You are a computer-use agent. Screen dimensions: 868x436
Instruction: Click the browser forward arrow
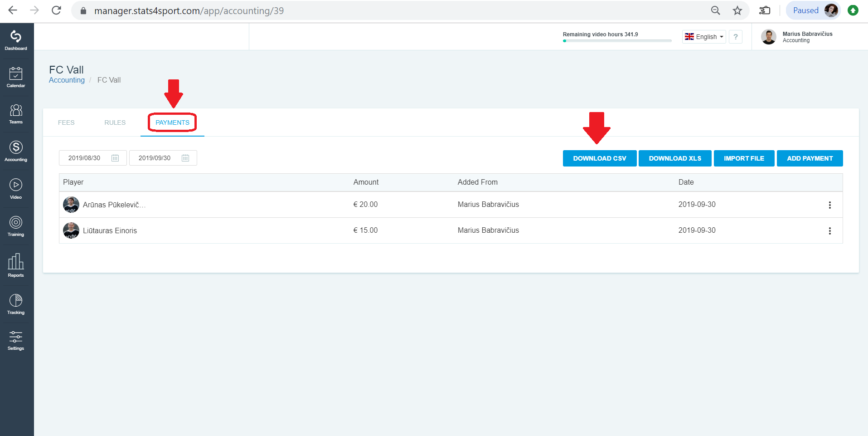coord(34,10)
